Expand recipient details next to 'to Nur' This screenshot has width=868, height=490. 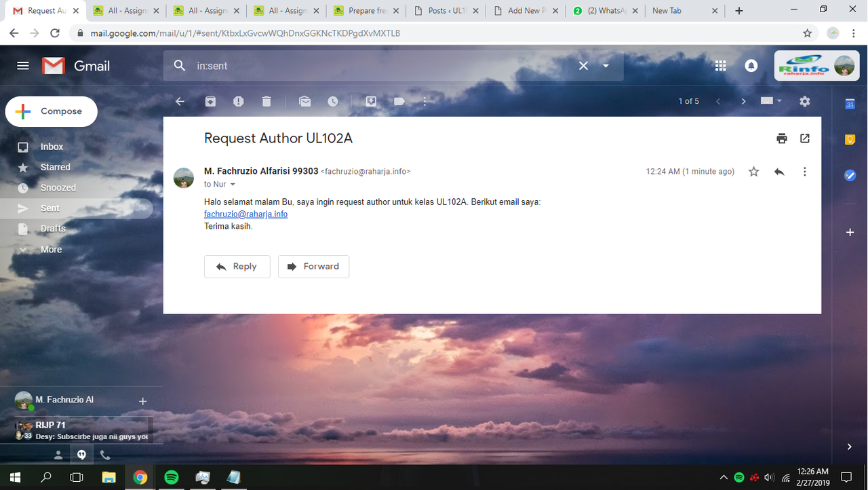pyautogui.click(x=233, y=184)
